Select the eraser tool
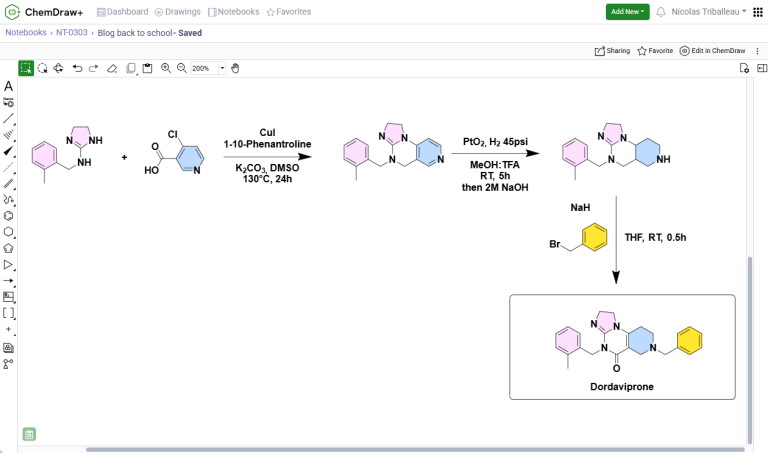The width and height of the screenshot is (768, 453). point(112,68)
